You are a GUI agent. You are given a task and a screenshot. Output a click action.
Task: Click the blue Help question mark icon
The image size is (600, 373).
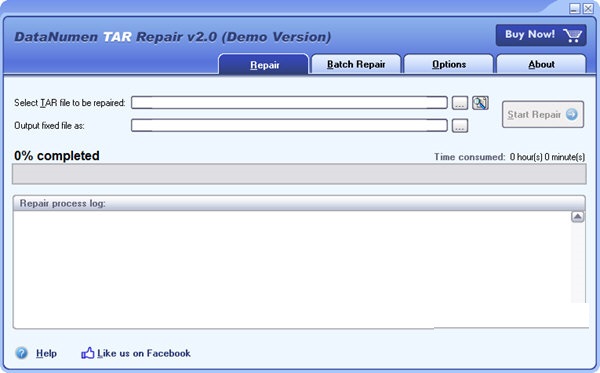pos(21,353)
